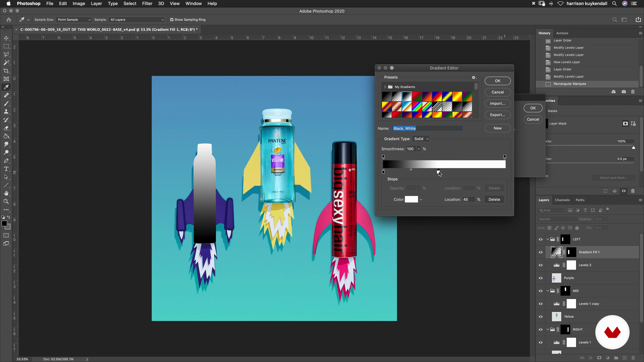The height and width of the screenshot is (362, 644).
Task: Switch to the Paths tab
Action: (x=580, y=200)
